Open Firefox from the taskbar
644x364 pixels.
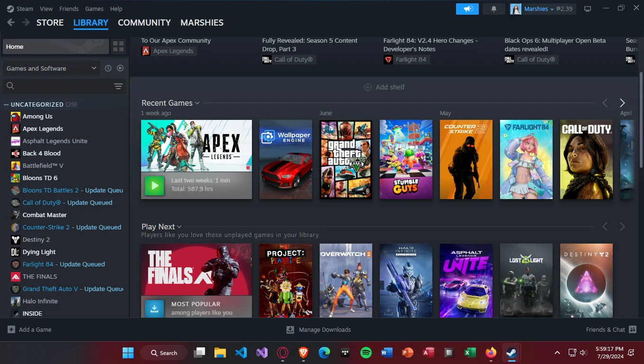pyautogui.click(x=491, y=353)
